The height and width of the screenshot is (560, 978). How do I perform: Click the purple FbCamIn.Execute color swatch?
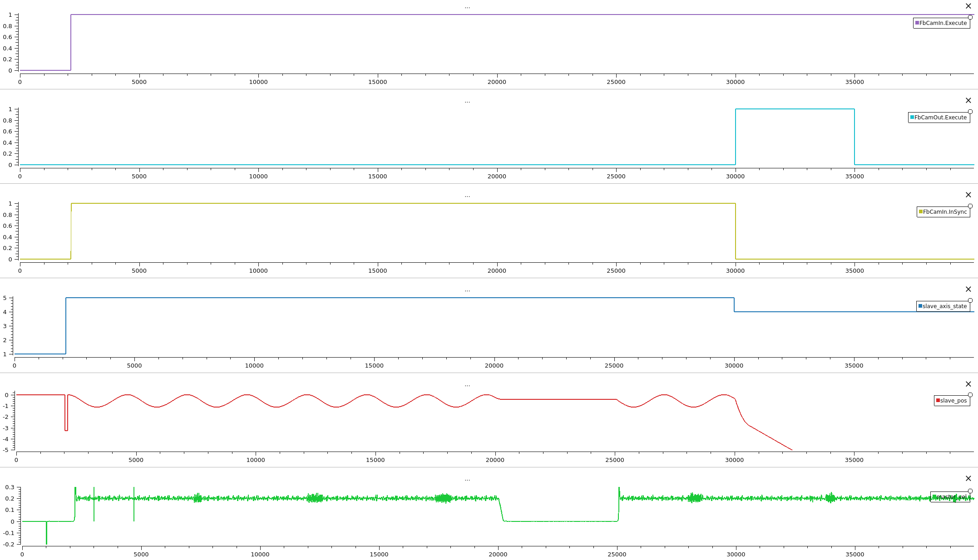917,23
